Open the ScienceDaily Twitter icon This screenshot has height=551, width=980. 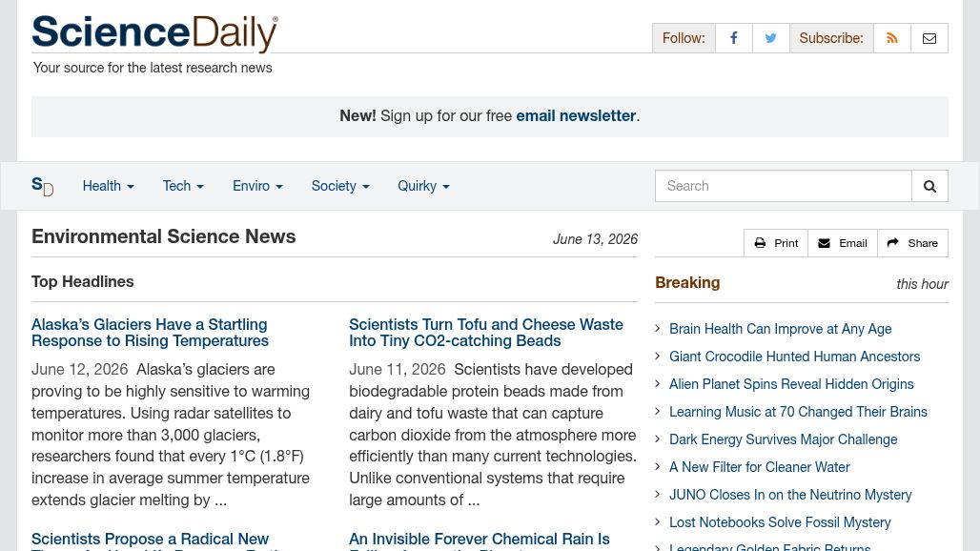(770, 38)
